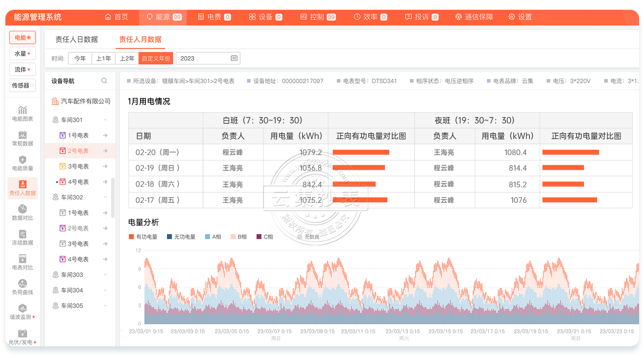Viewport: 644px width, 356px height.
Task: Open the 电能图表 sidebar icon
Action: tap(22, 110)
